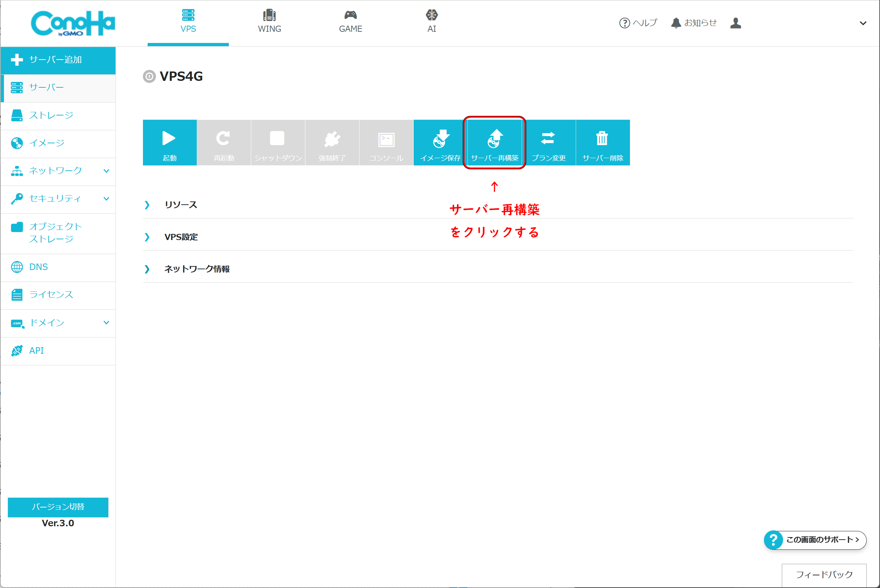Viewport: 880px width, 588px height.
Task: Click the サーバー再構築 rebuild icon
Action: 494,143
